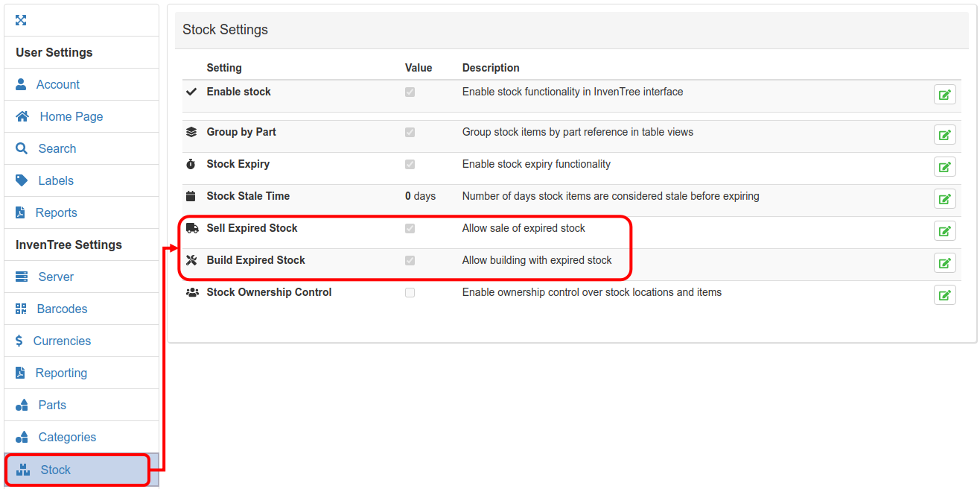The width and height of the screenshot is (980, 489).
Task: Edit the Stock Ownership Control setting
Action: [944, 295]
